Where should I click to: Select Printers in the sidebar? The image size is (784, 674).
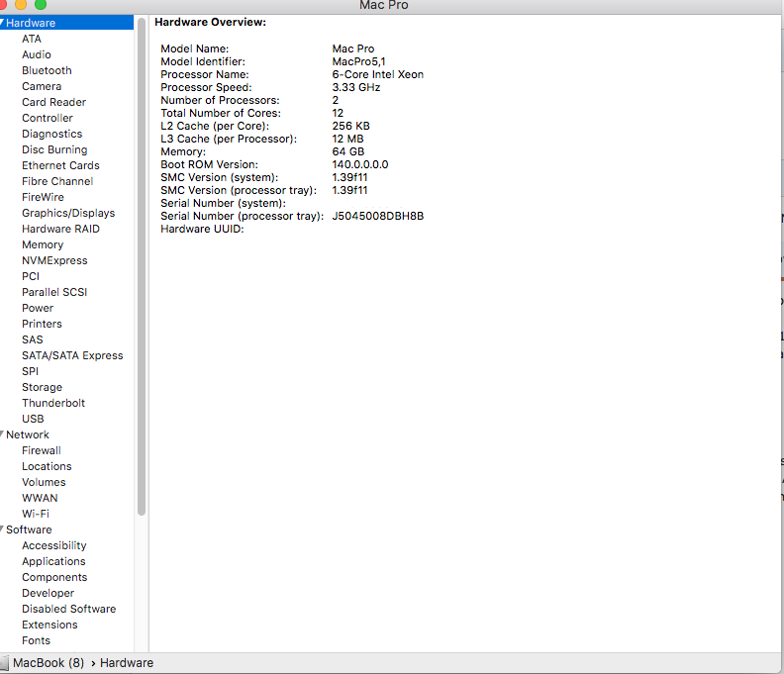coord(42,324)
